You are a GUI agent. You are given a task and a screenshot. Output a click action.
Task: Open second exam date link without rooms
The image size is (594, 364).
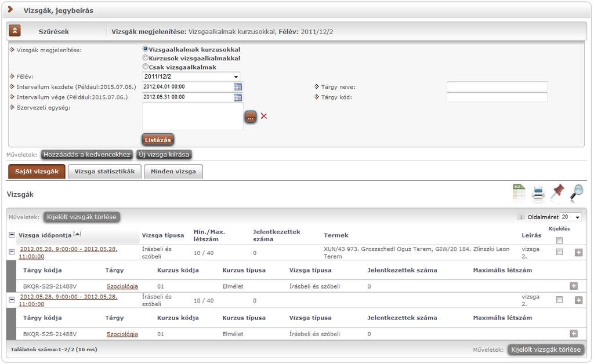[68, 300]
